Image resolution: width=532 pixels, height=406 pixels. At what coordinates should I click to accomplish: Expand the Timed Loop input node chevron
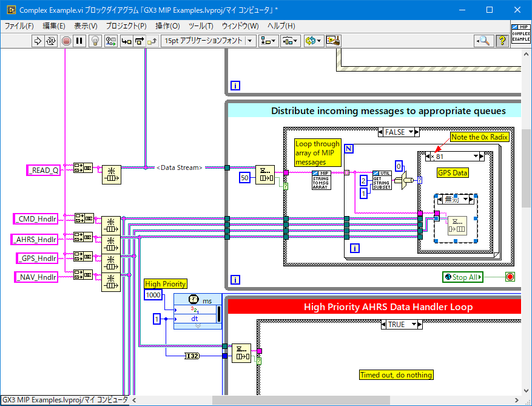[x=198, y=326]
